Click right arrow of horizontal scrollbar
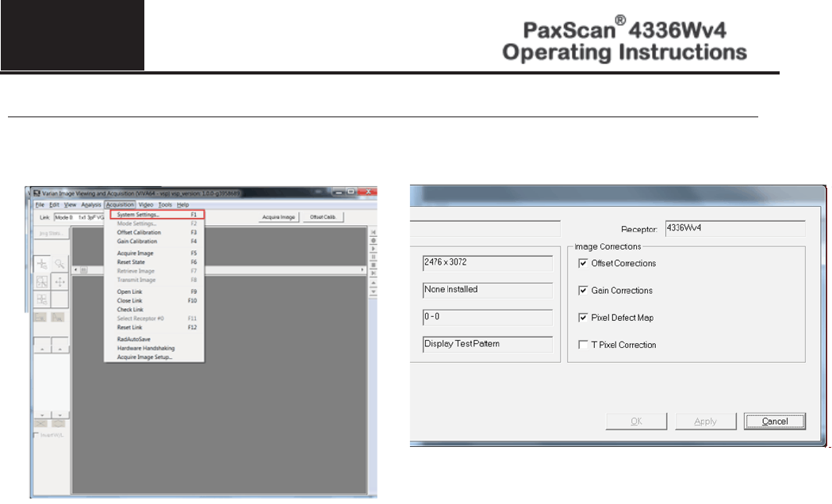 (x=362, y=270)
